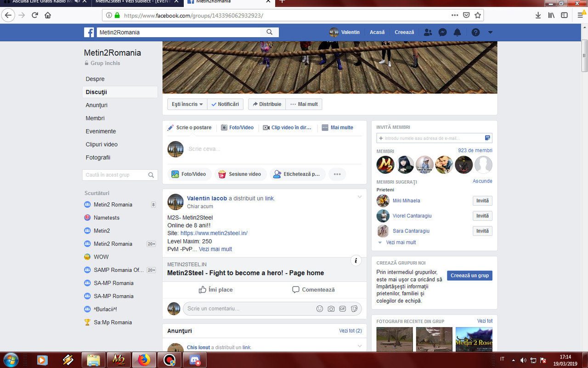Viewport: 588px width, 368px height.
Task: Click the emoji icon in comment box
Action: click(320, 309)
